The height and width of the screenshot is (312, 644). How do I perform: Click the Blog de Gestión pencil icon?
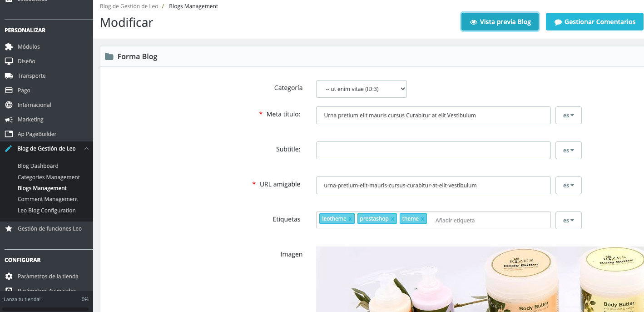point(9,149)
